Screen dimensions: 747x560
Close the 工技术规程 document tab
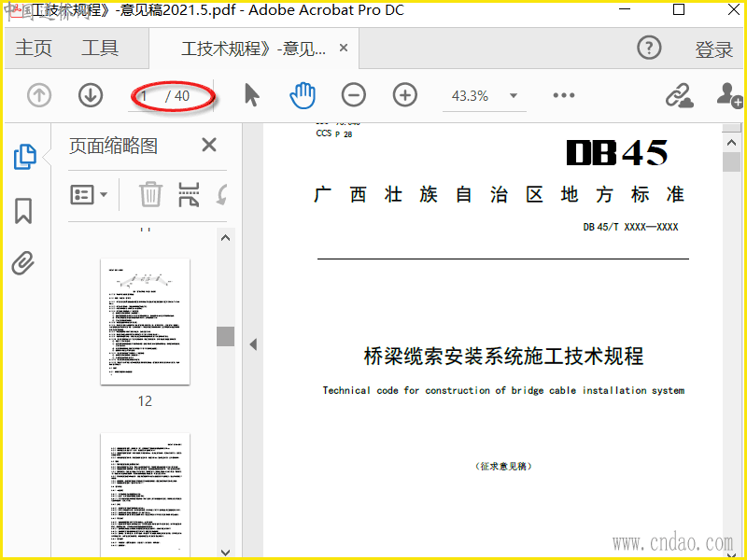[x=344, y=48]
